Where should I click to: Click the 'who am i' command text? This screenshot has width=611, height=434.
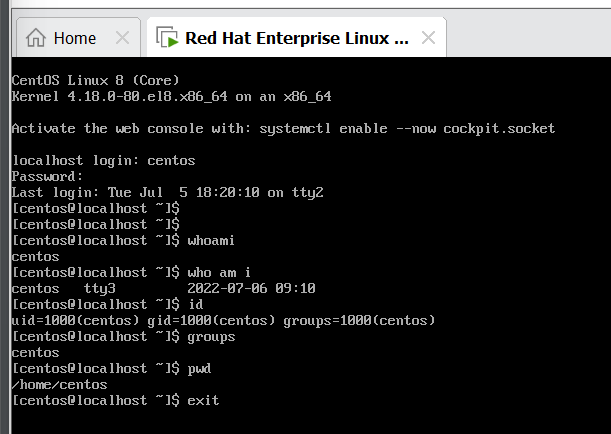point(219,272)
